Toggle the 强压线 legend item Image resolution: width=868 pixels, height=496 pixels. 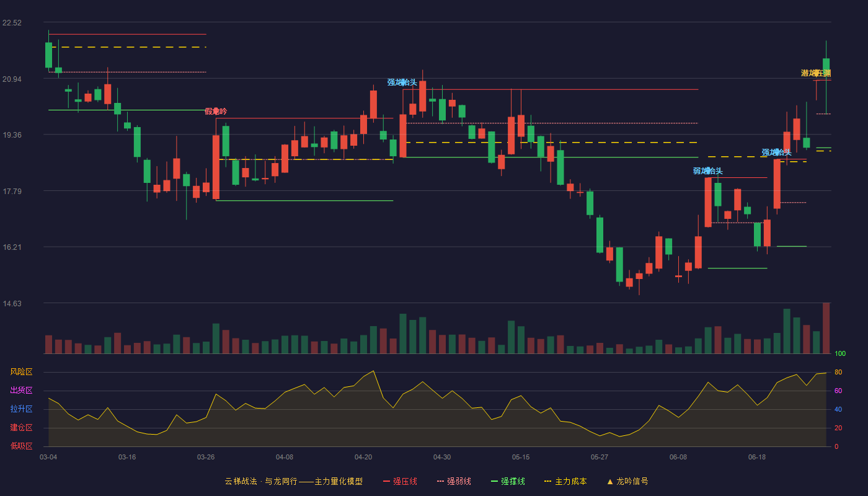pyautogui.click(x=400, y=481)
